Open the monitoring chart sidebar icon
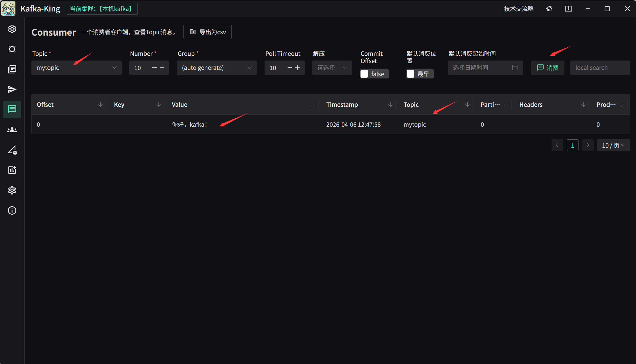Screen dimensions: 636x364 pyautogui.click(x=12, y=170)
